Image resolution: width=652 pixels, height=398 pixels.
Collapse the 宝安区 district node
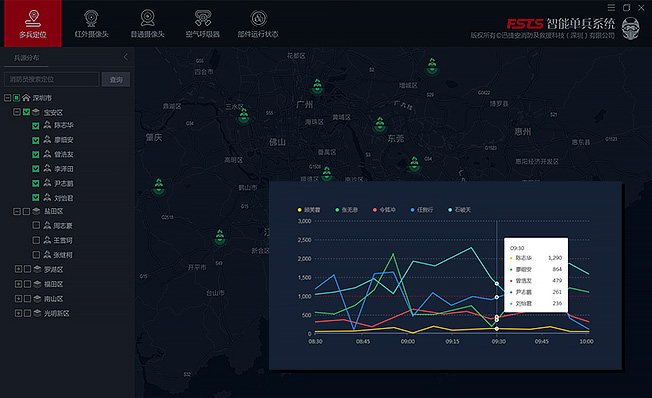(17, 112)
